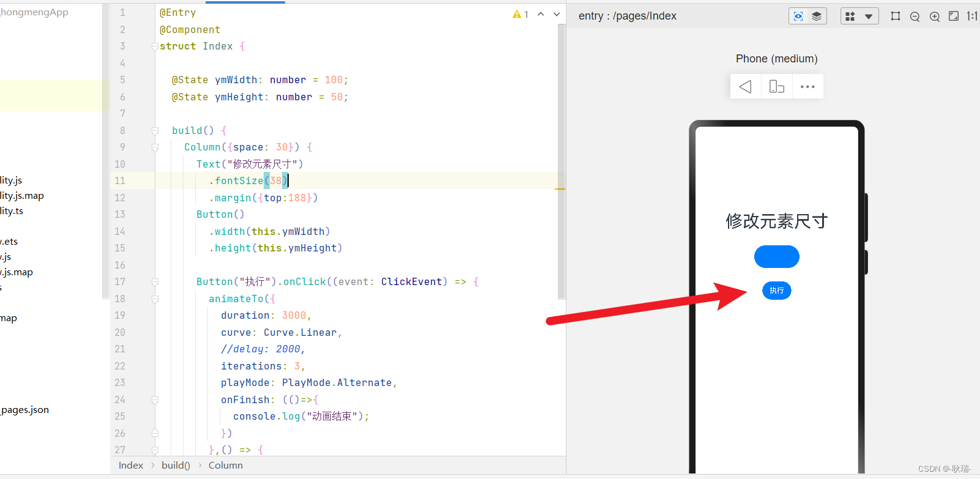Open the component layers view icon
The width and height of the screenshot is (980, 479).
pos(817,17)
